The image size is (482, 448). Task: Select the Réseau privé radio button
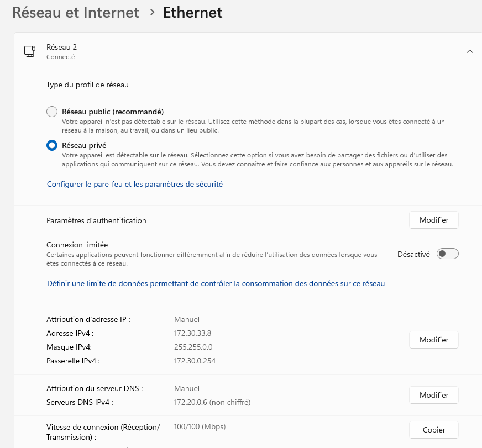click(x=52, y=145)
